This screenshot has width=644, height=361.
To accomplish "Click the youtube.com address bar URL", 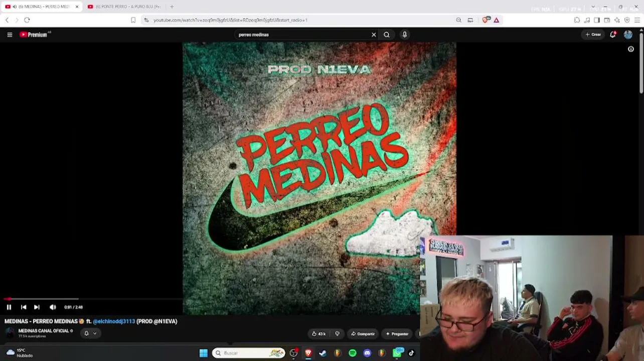I will pyautogui.click(x=230, y=20).
